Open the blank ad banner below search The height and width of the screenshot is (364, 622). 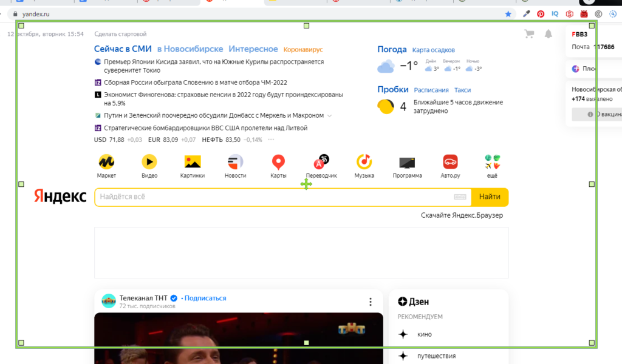(x=301, y=253)
